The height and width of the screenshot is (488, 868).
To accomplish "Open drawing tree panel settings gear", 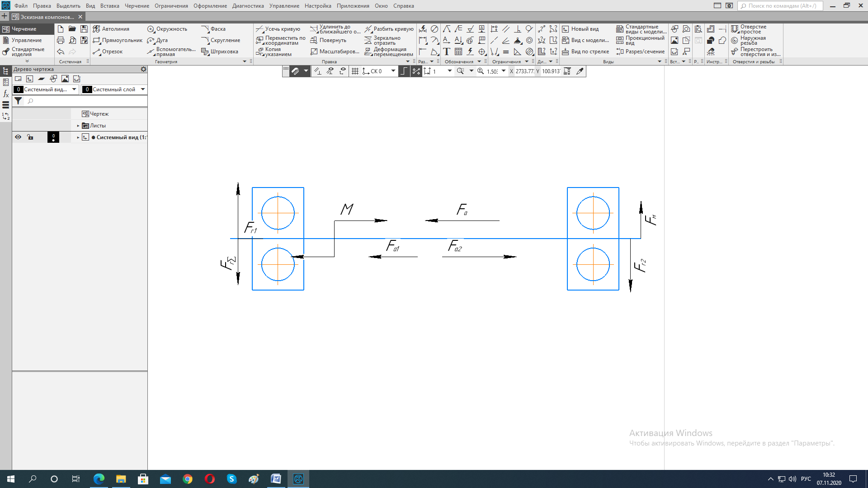I will click(x=143, y=69).
